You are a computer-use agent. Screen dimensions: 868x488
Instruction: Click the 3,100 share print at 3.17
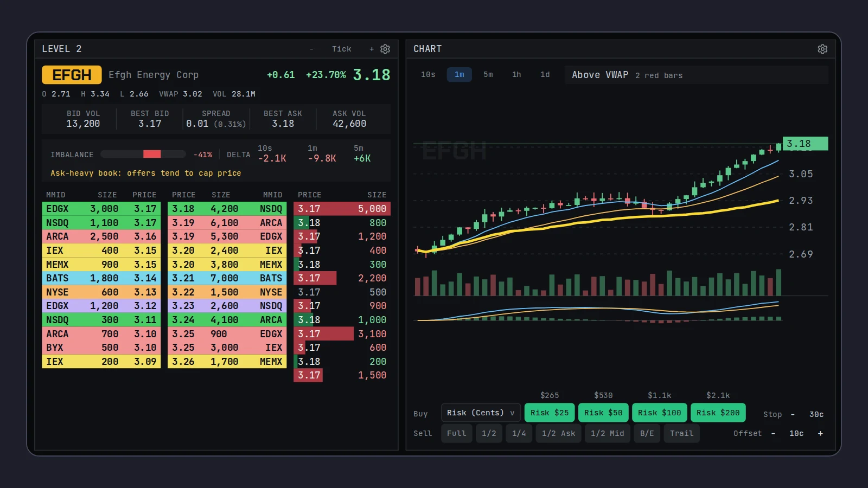coord(342,334)
